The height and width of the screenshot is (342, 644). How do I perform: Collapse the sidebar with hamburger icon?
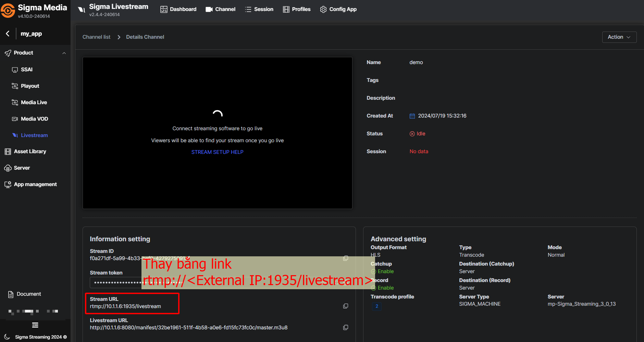35,325
